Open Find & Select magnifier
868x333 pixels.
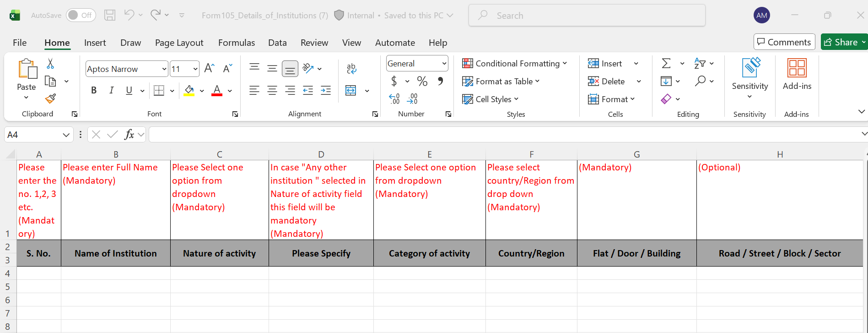(x=700, y=81)
